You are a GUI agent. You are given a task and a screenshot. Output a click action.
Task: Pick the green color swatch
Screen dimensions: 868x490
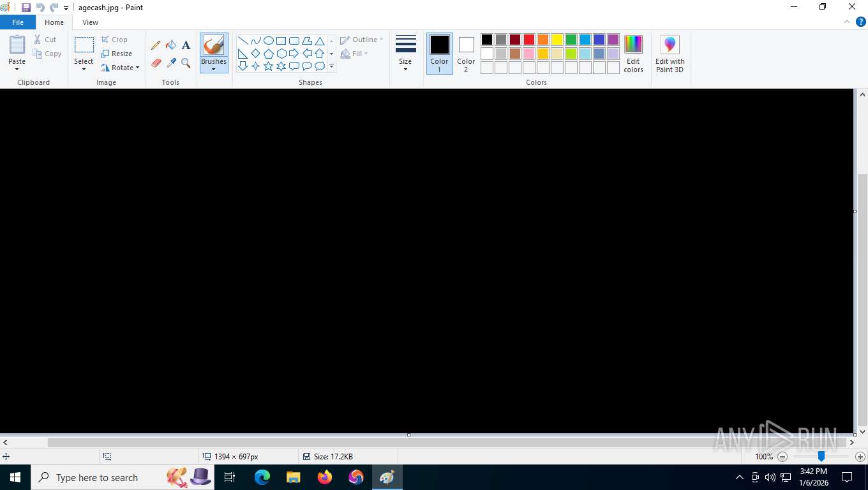[571, 40]
